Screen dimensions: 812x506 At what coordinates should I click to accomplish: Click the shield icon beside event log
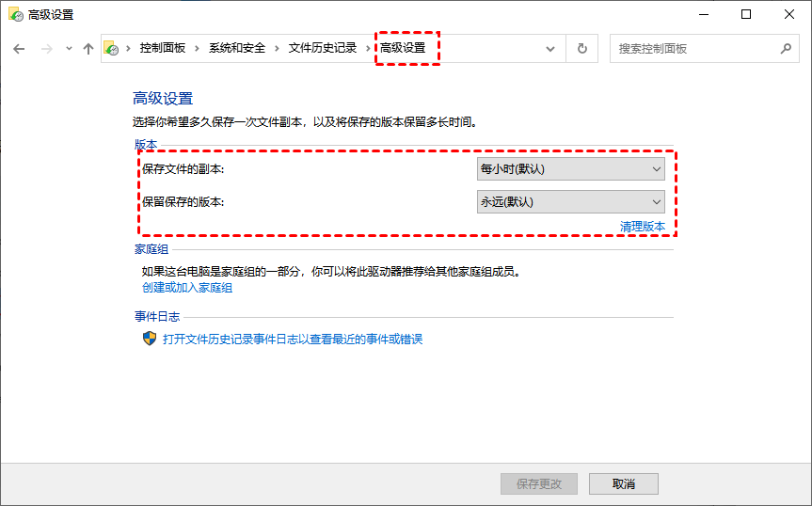pyautogui.click(x=150, y=339)
